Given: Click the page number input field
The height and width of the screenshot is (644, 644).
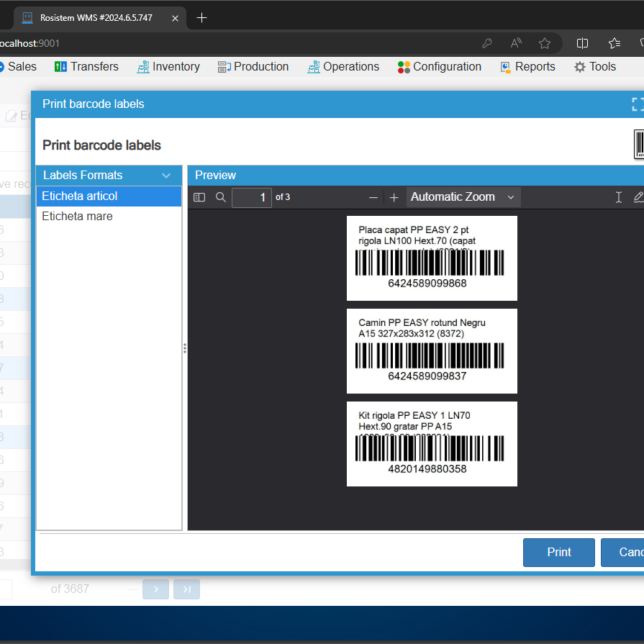Looking at the screenshot, I should pos(252,196).
